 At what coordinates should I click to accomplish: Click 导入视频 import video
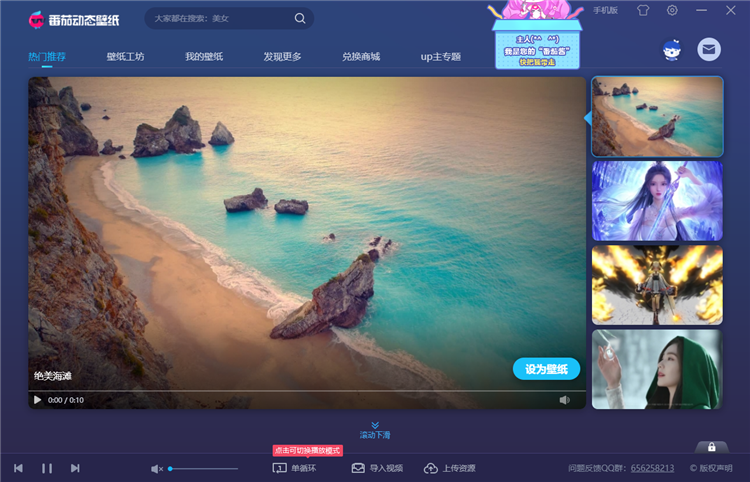[x=377, y=468]
